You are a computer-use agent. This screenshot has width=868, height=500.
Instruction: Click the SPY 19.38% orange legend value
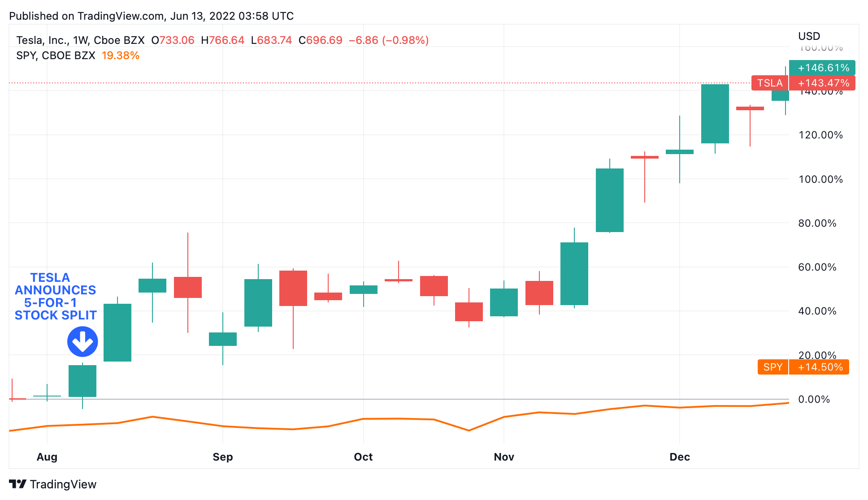coord(121,56)
